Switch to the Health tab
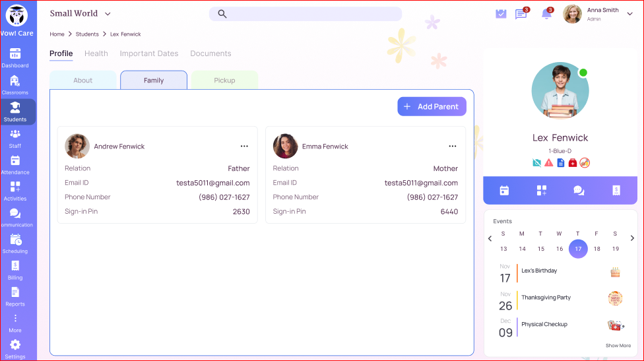This screenshot has width=644, height=361. pyautogui.click(x=96, y=53)
